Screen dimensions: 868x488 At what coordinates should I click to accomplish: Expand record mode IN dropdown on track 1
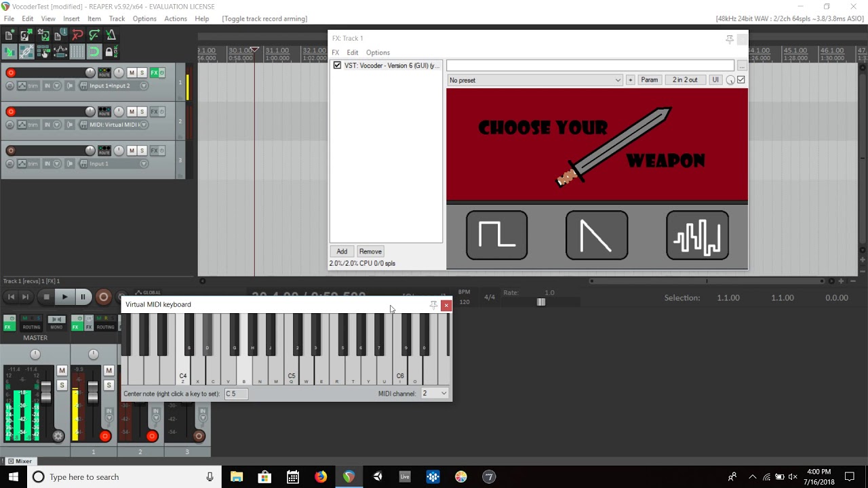click(x=52, y=85)
